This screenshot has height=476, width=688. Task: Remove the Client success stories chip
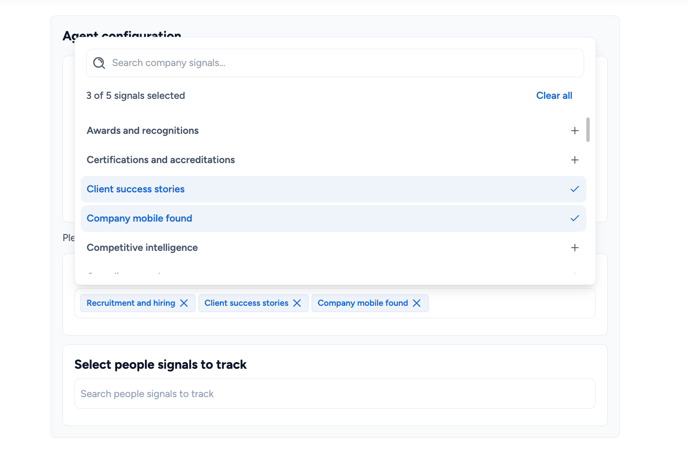tap(297, 303)
